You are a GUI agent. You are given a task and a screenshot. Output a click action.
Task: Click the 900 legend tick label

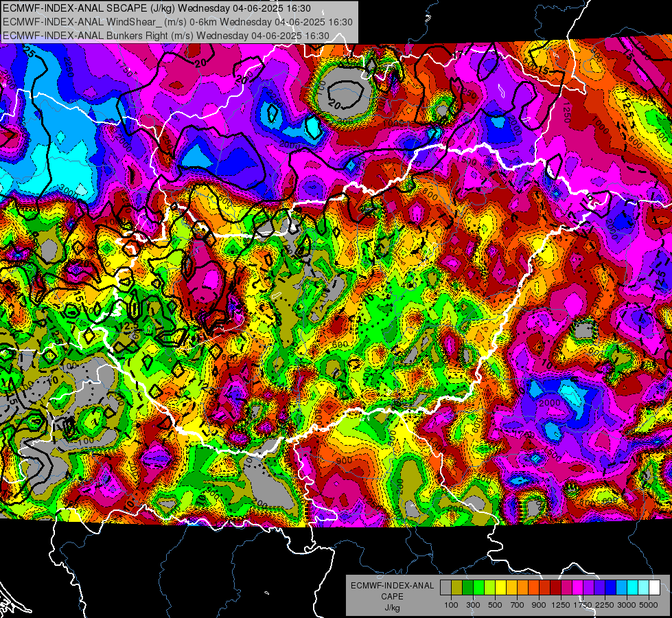pos(539,605)
